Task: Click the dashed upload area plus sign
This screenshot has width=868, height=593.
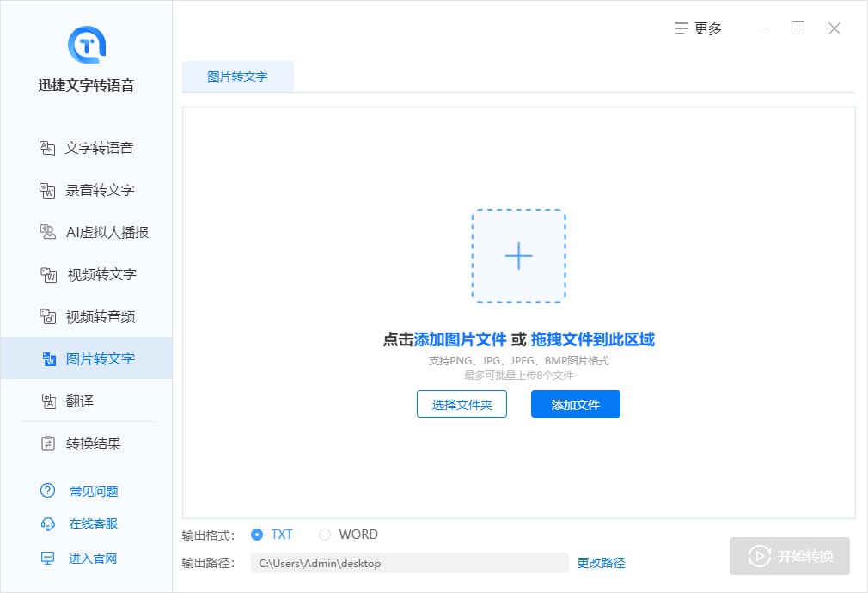Action: point(518,255)
